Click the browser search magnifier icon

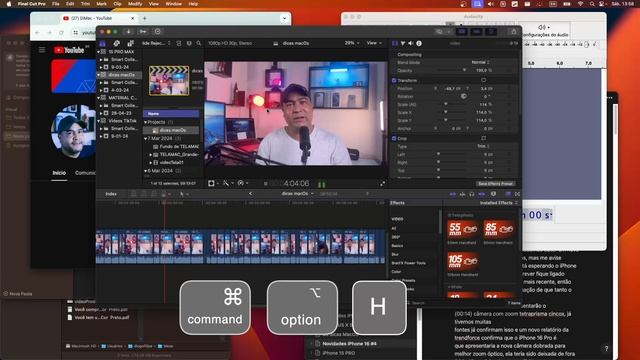point(199,43)
